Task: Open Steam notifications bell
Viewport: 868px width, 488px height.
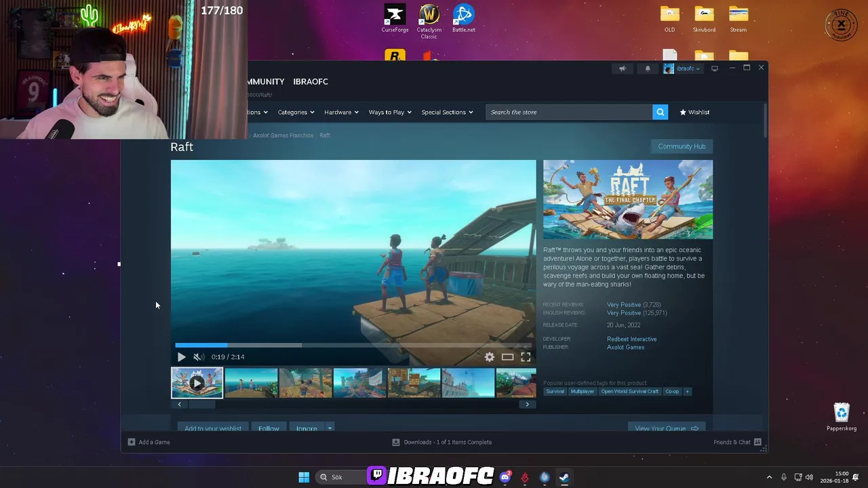Action: [648, 68]
